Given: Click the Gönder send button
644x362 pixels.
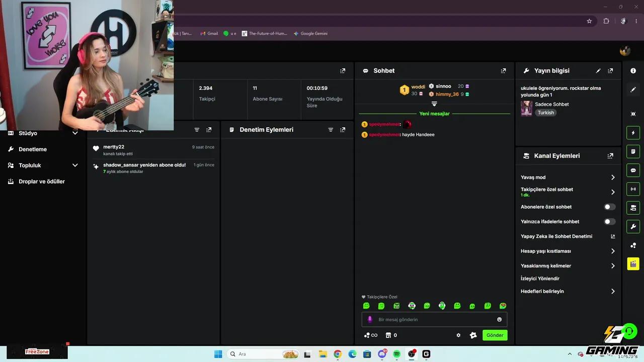Looking at the screenshot, I should [x=495, y=335].
